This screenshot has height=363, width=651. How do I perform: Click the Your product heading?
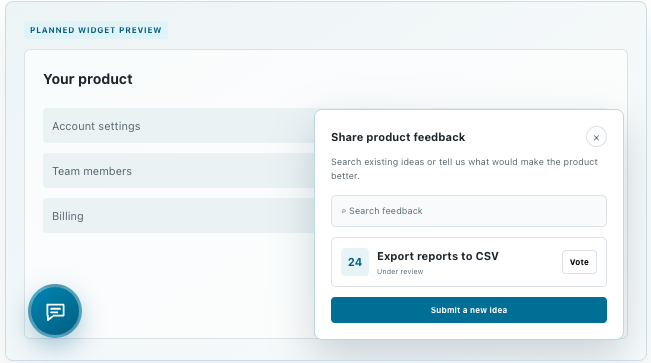(88, 79)
